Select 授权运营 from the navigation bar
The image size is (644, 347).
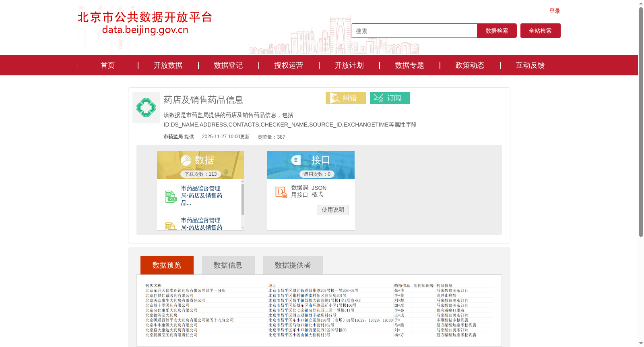[289, 65]
